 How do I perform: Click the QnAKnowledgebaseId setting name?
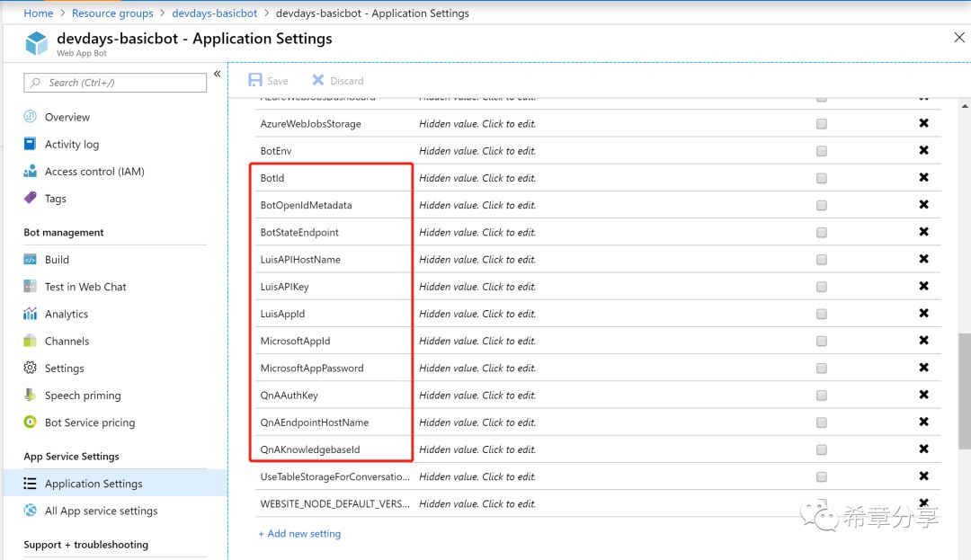(309, 449)
